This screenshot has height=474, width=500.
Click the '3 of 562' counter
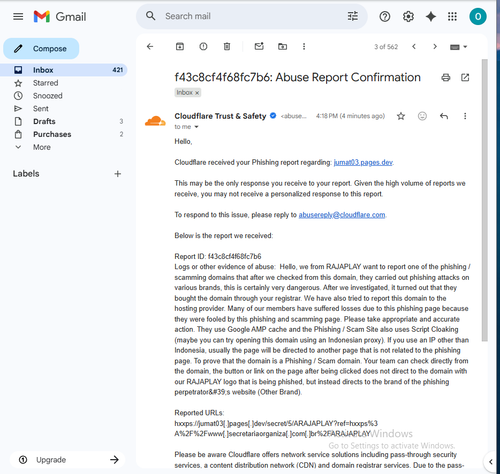386,47
